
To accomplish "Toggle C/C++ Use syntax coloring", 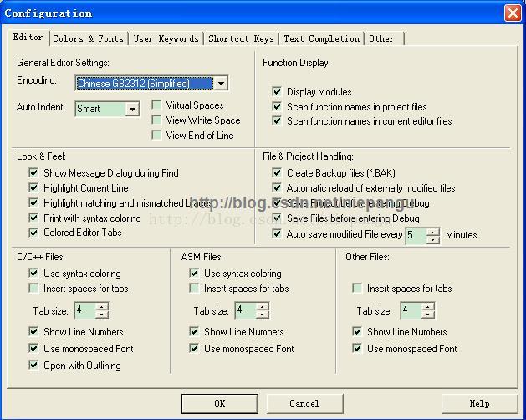I will [x=33, y=273].
